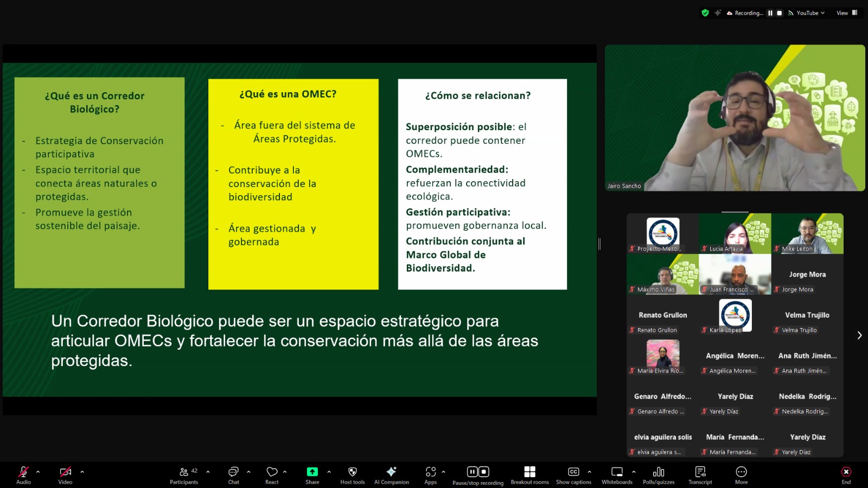Expand Participants options arrow
Viewport: 868px width, 488px height.
208,472
